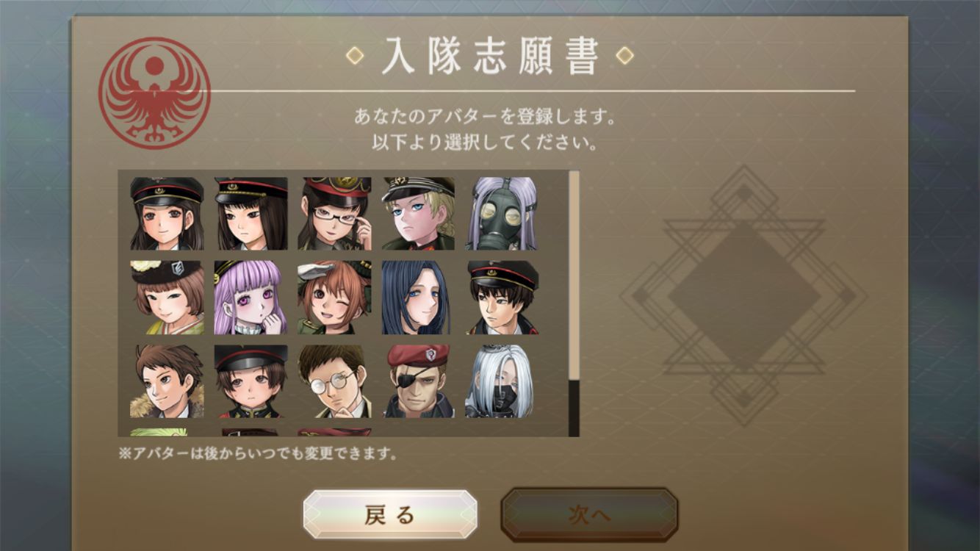Screen dimensions: 980x551
Task: Click the 次へ next button
Action: pos(589,514)
